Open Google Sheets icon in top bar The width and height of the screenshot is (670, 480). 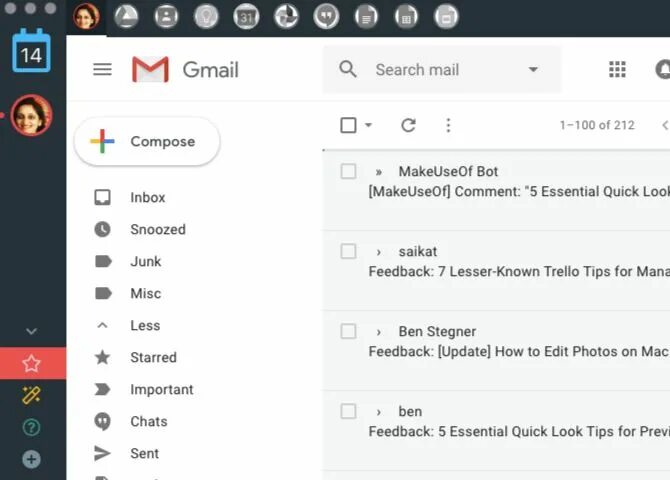pos(406,17)
